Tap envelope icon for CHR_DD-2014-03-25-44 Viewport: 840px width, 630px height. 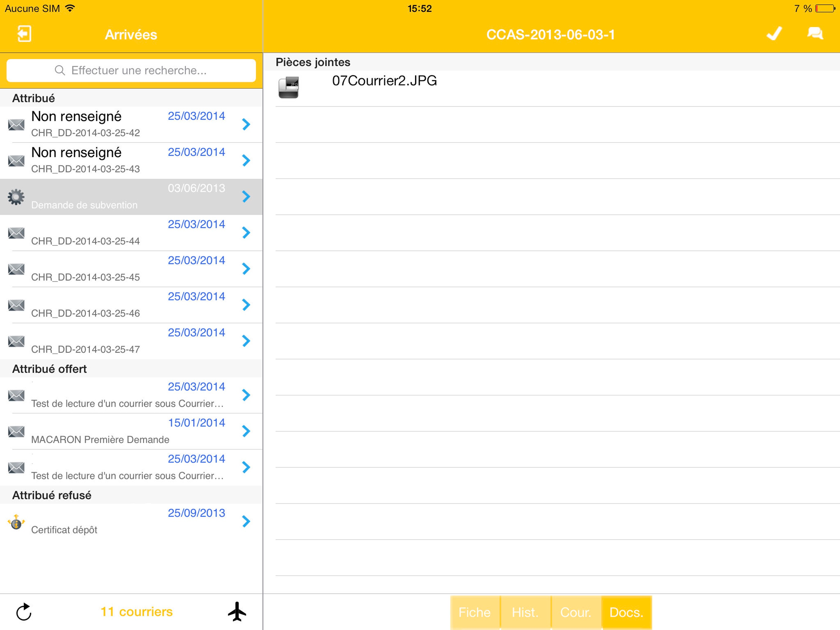(16, 233)
